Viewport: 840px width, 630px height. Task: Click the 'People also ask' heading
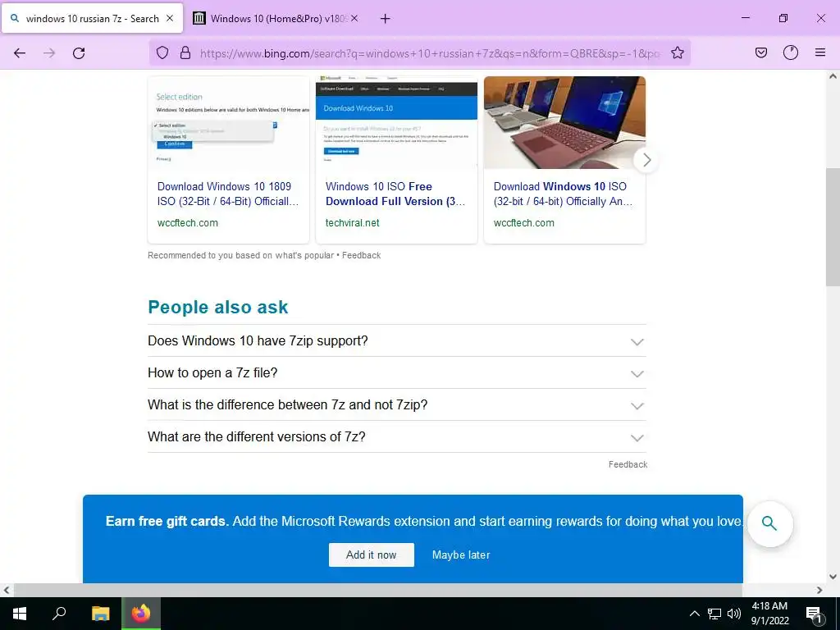[218, 307]
